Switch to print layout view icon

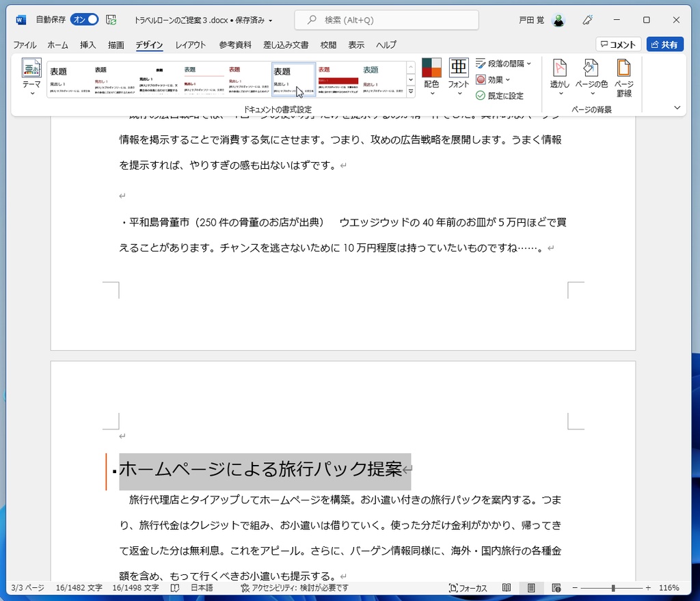(530, 587)
